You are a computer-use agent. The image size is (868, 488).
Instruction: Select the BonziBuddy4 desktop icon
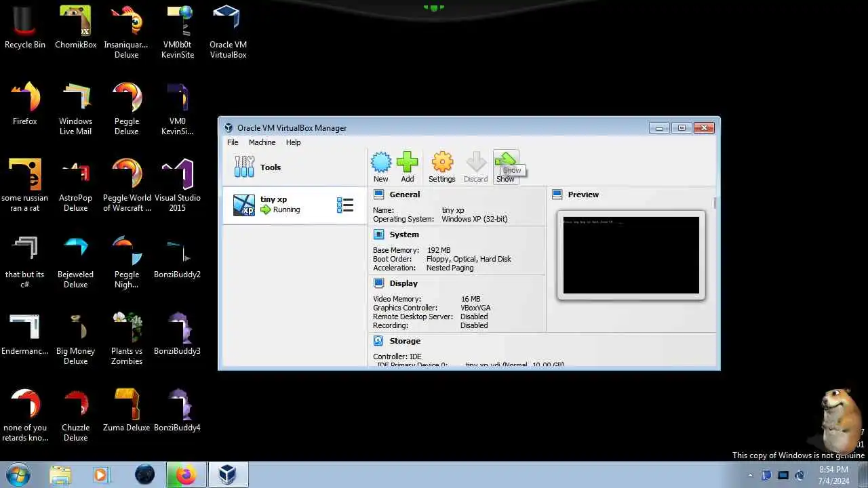click(177, 411)
